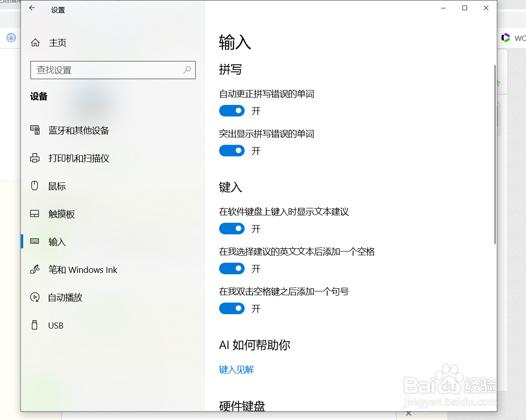Open 笔和 Windows Ink settings
This screenshot has height=420, width=526.
tap(35, 270)
